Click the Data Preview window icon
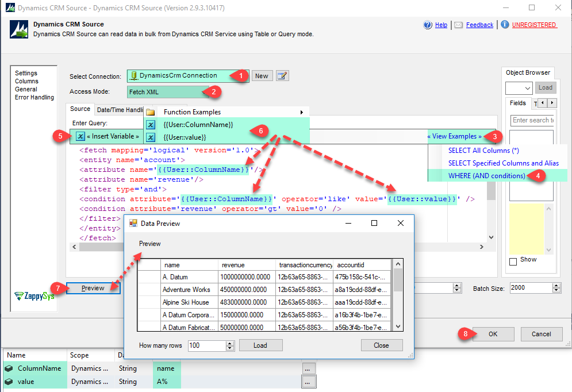This screenshot has width=572, height=392. [133, 223]
